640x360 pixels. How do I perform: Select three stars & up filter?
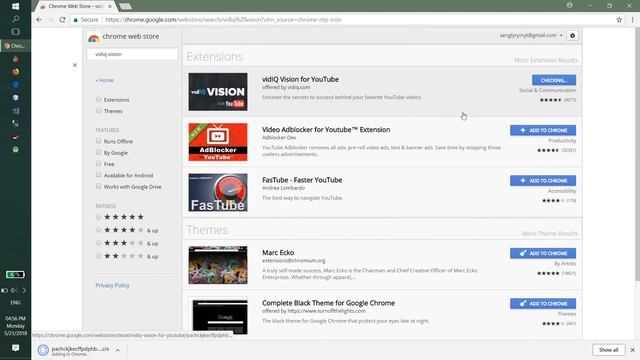point(98,243)
